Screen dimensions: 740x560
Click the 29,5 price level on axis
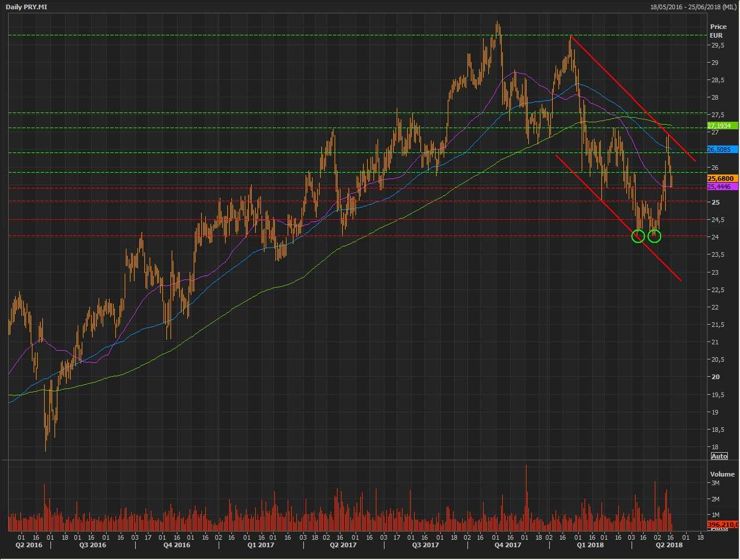[717, 45]
